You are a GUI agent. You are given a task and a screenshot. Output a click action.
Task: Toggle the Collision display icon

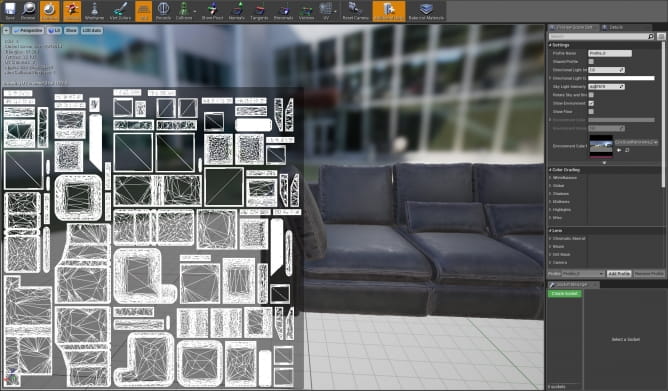pos(184,11)
